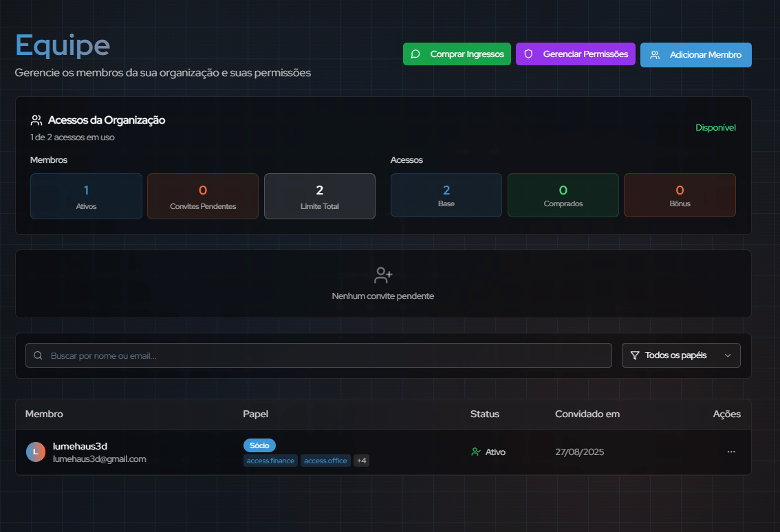Click the Membros section label
The width and height of the screenshot is (780, 532).
[x=49, y=160]
